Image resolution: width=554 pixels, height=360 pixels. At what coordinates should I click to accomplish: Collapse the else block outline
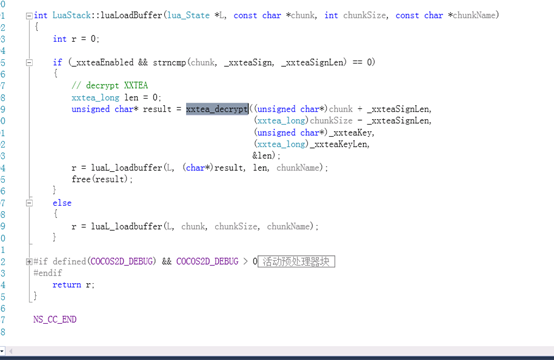pos(29,203)
